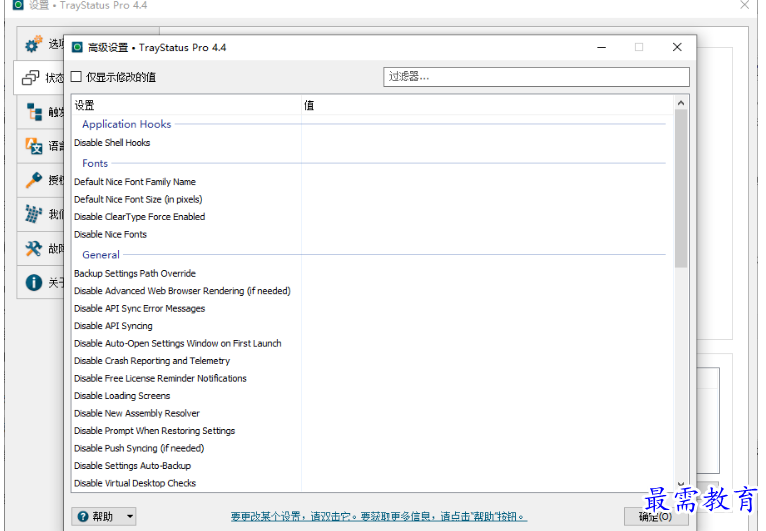Open the troubleshooting tools icon in Settings sidebar

coord(34,248)
